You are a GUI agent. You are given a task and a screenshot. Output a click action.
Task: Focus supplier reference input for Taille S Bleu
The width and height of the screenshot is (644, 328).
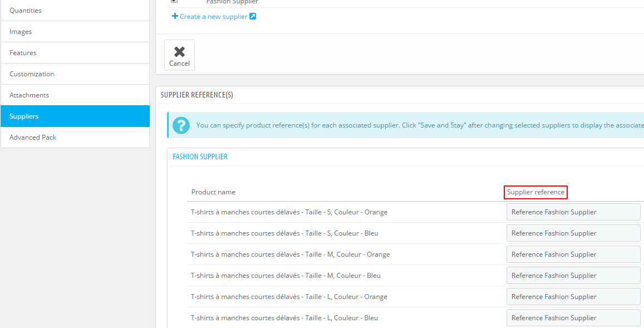pos(573,233)
